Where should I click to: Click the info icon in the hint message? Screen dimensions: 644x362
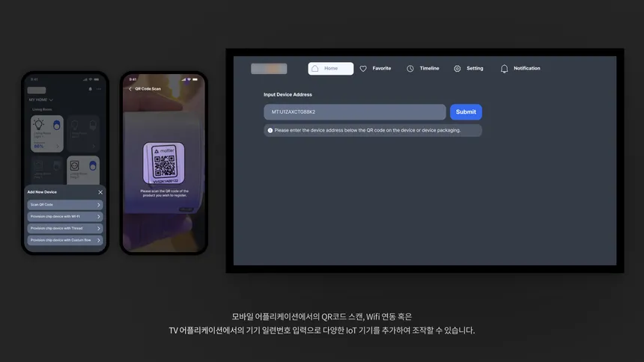(270, 131)
